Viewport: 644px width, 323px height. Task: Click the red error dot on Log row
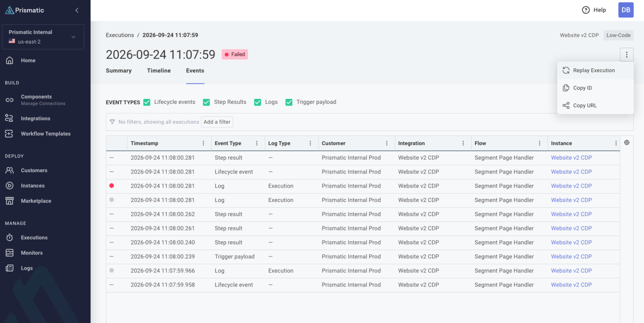pyautogui.click(x=112, y=186)
